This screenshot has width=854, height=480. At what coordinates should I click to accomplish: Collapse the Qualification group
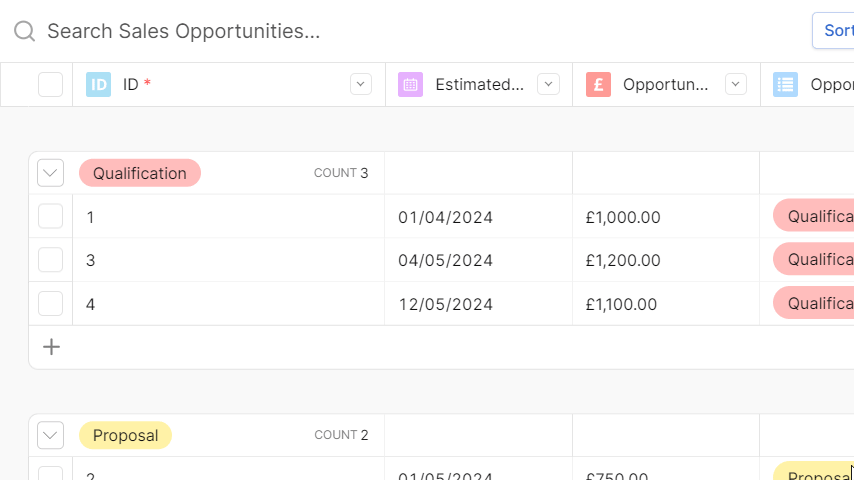point(51,173)
